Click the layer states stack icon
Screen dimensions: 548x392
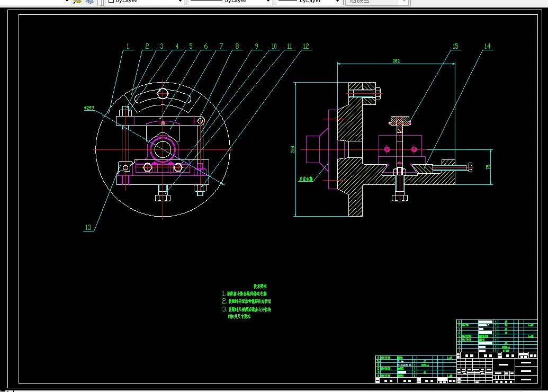90,2
